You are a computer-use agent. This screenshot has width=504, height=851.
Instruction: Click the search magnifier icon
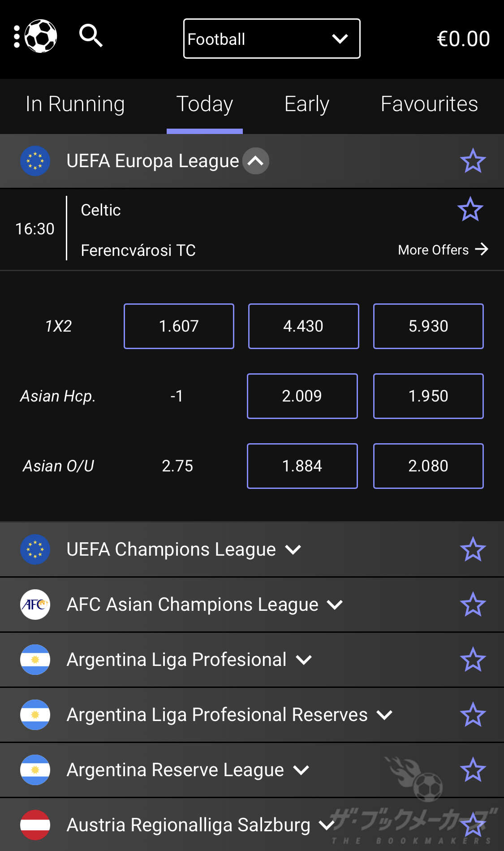pyautogui.click(x=91, y=35)
